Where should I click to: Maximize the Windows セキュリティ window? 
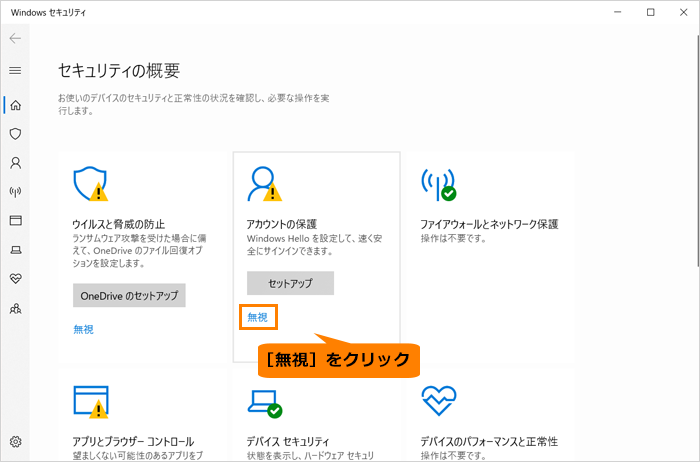(x=651, y=12)
